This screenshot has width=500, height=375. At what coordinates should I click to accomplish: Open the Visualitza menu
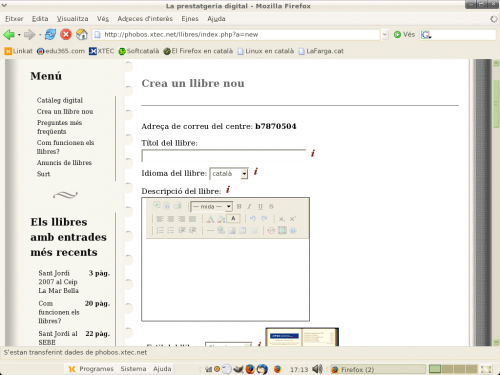click(x=72, y=19)
